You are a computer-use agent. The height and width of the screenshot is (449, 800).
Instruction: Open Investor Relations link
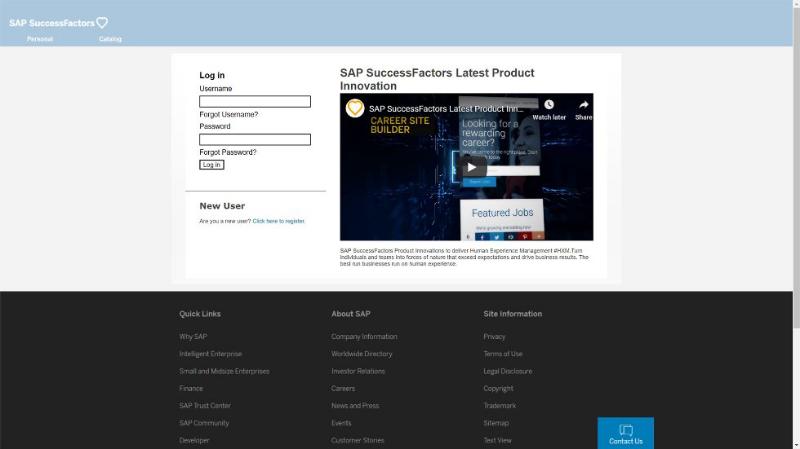(x=358, y=371)
